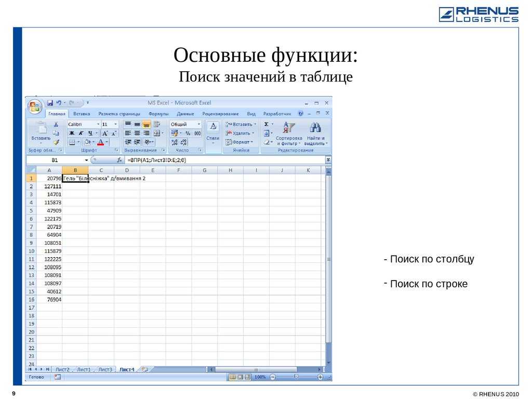Switch to the Формулы ribbon tab

(158, 114)
